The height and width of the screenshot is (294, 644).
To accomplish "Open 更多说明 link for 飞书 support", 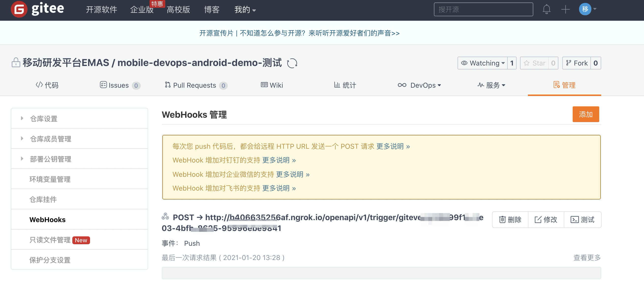I will point(279,188).
